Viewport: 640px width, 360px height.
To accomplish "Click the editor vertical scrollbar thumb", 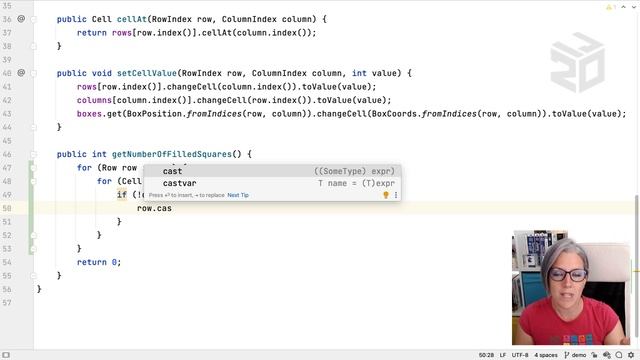I will click(637, 265).
